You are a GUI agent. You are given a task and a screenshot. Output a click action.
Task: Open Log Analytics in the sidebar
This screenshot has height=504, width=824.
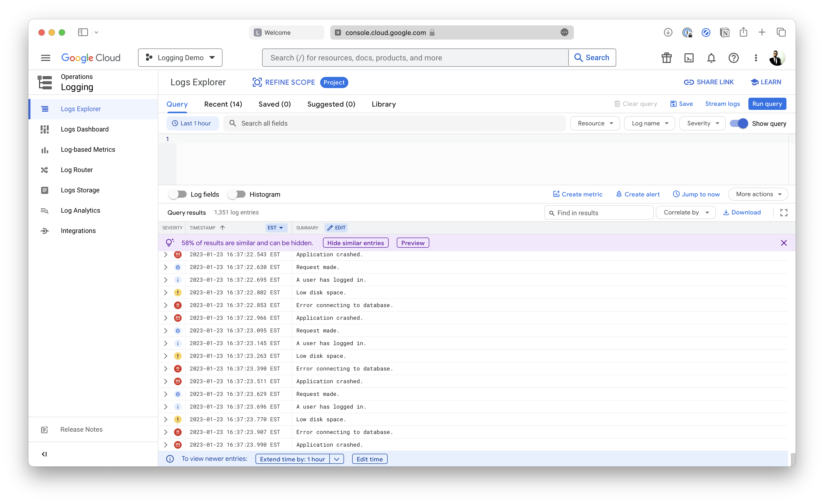point(80,210)
